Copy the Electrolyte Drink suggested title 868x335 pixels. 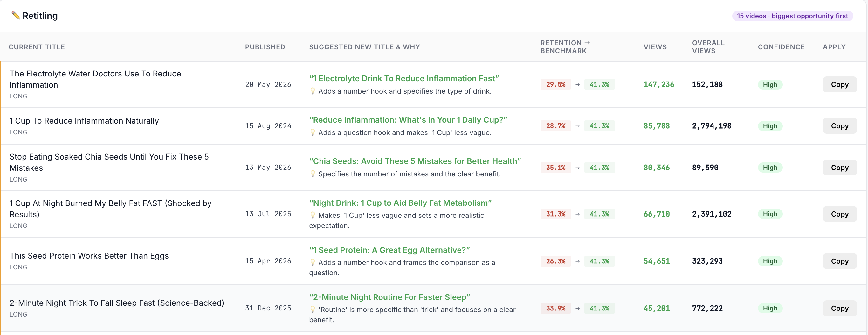click(x=839, y=84)
